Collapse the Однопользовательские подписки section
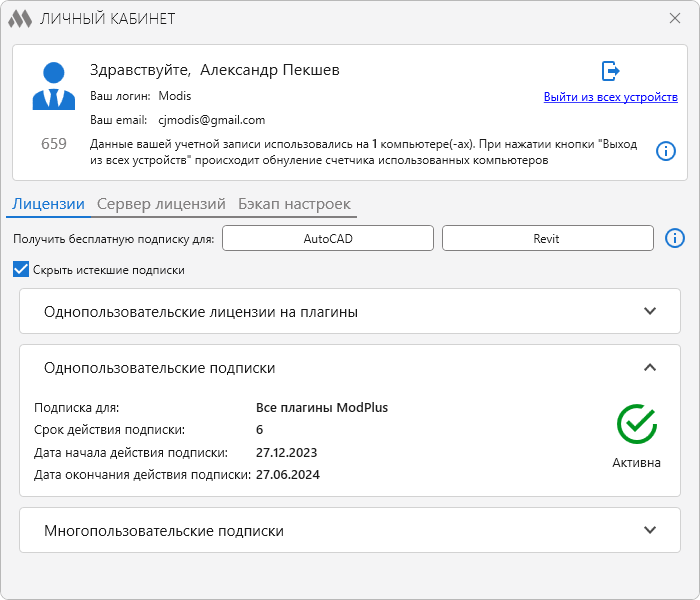 pyautogui.click(x=650, y=368)
